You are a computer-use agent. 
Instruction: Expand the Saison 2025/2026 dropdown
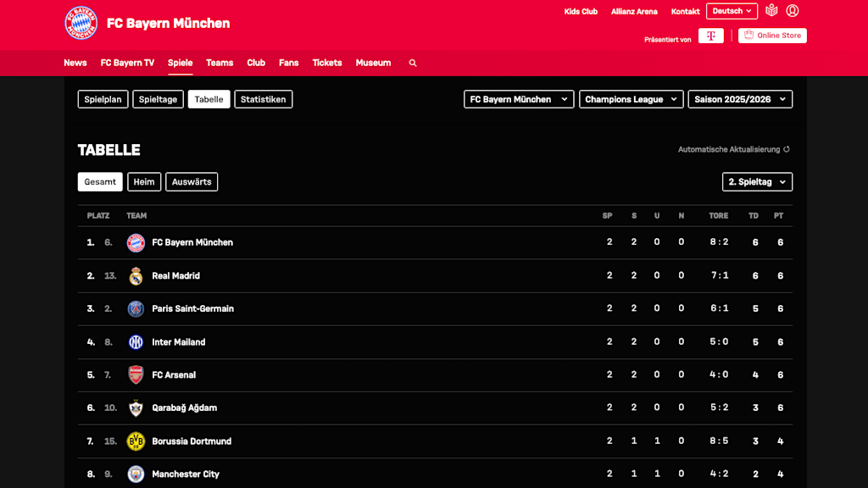[x=740, y=99]
